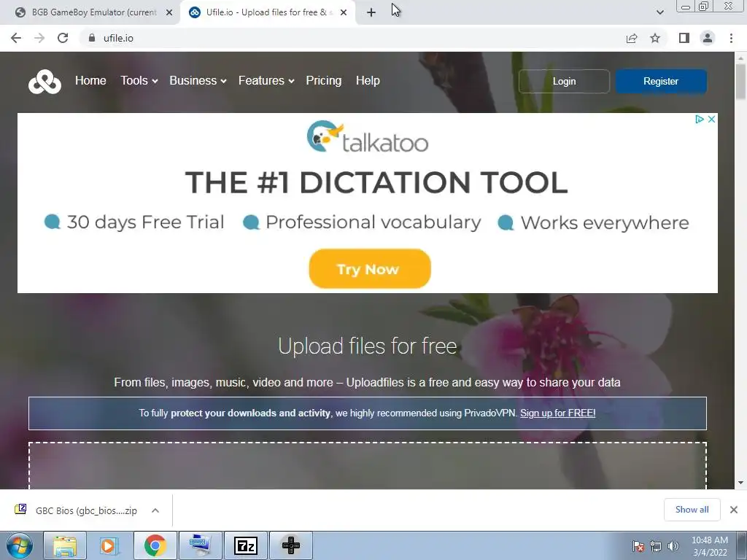Open the browser side panel icon
Image resolution: width=747 pixels, height=560 pixels.
[x=684, y=38]
